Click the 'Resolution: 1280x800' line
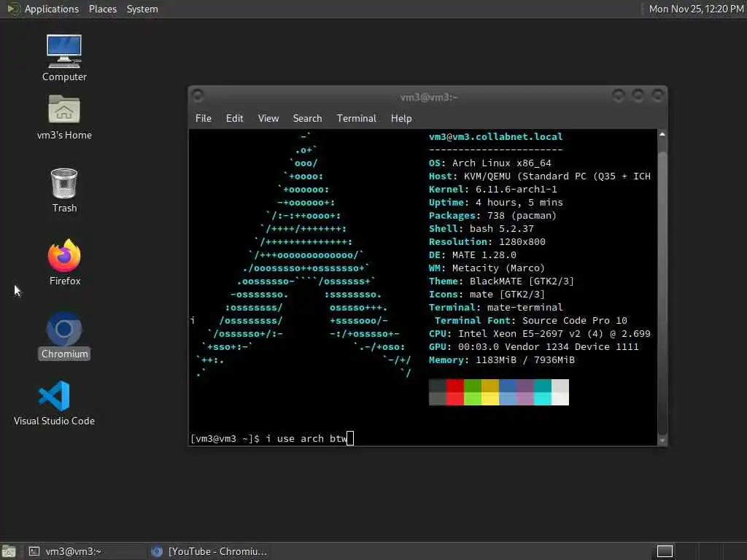 (x=487, y=242)
